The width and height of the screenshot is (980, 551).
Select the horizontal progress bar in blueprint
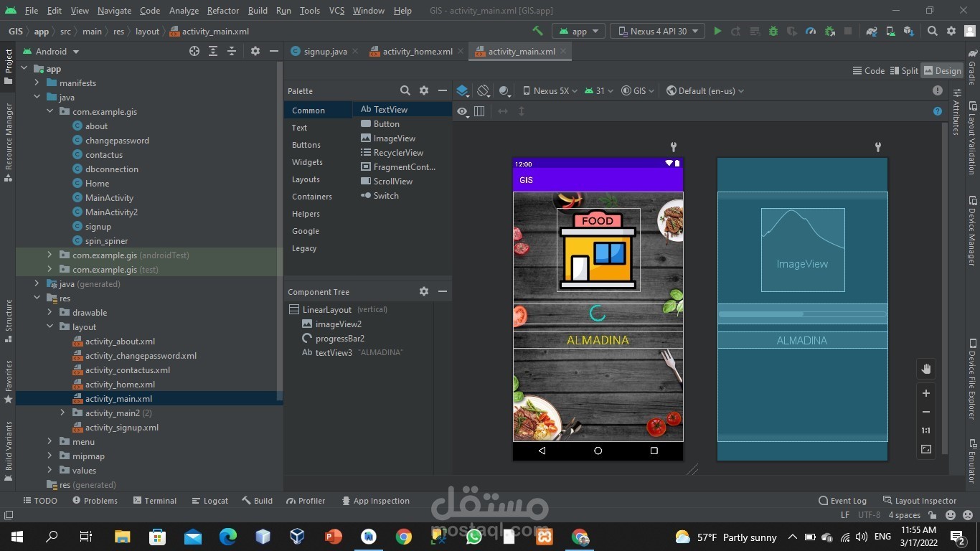[x=802, y=314]
